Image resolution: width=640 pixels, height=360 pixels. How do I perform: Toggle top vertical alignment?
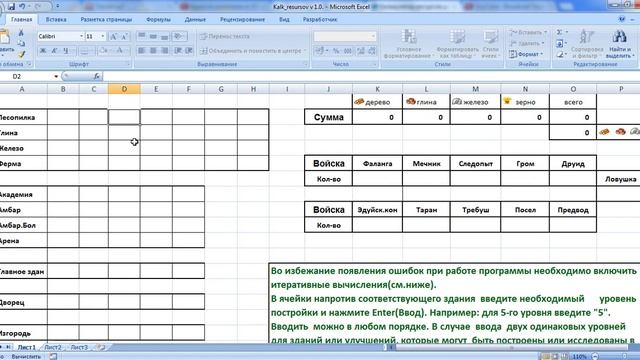coord(142,36)
